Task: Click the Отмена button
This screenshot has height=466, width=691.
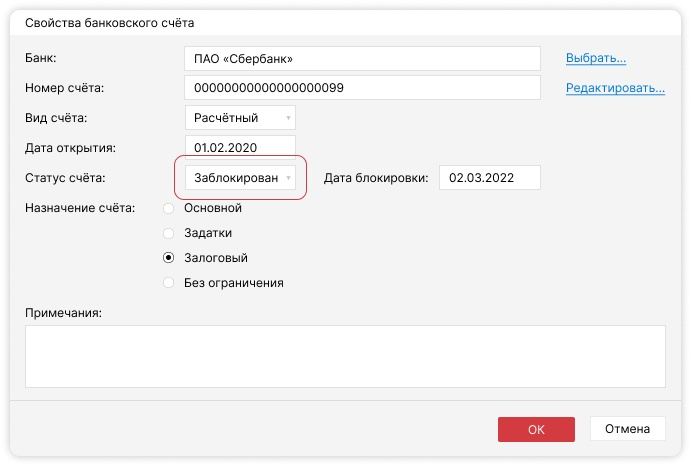Action: click(x=628, y=429)
